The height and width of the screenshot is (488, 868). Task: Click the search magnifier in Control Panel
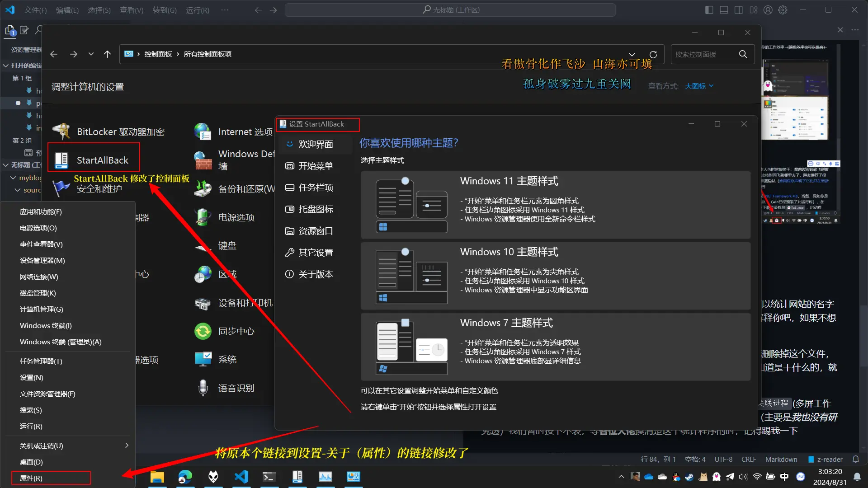743,54
